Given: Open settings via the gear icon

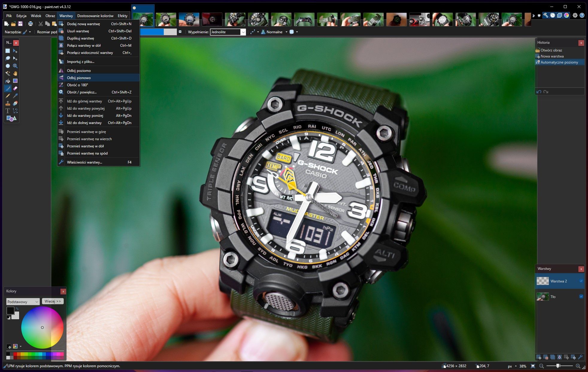Looking at the screenshot, I should pyautogui.click(x=575, y=16).
